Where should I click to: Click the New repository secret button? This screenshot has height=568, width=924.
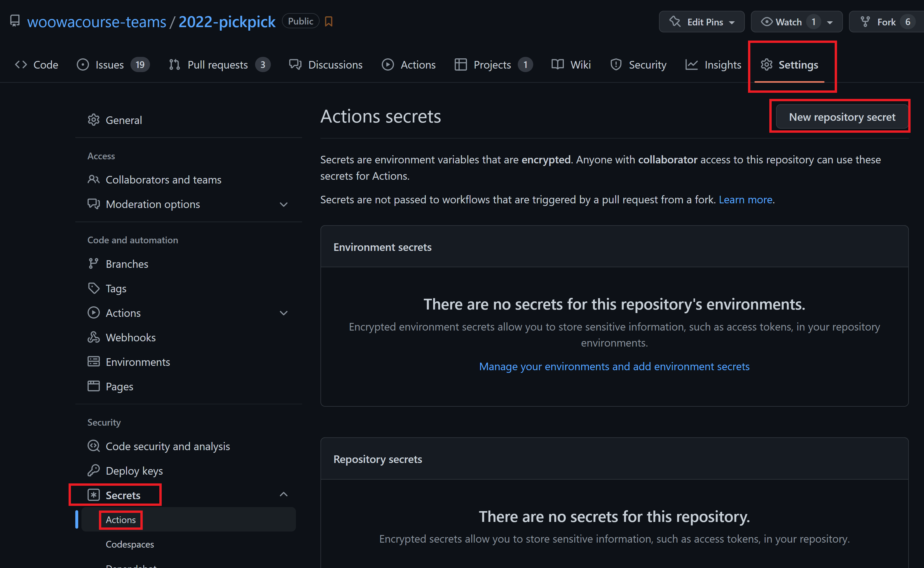[842, 117]
